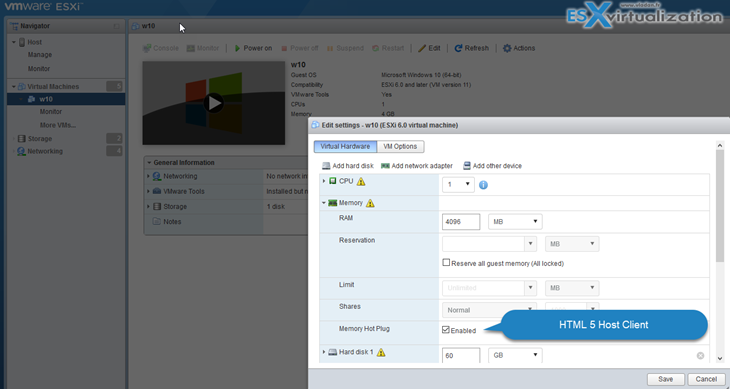Click the Notes row in General Information

pyautogui.click(x=225, y=222)
